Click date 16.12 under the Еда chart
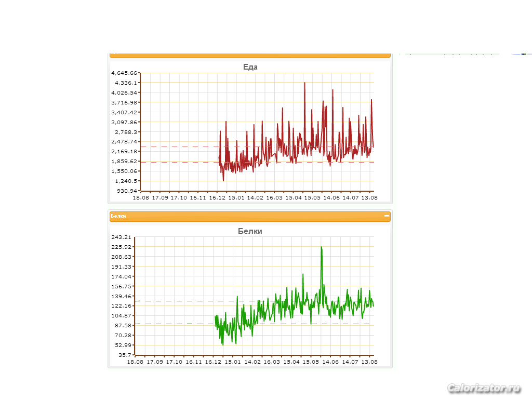 [217, 197]
